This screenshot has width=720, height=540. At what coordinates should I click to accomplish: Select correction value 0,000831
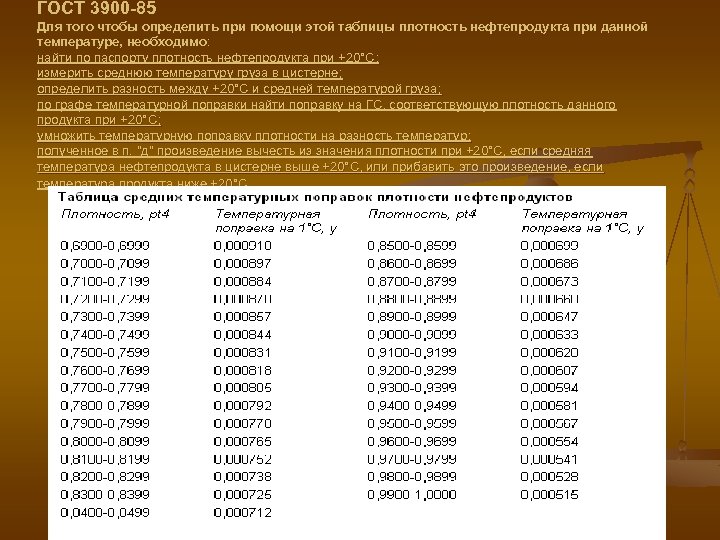[x=242, y=353]
